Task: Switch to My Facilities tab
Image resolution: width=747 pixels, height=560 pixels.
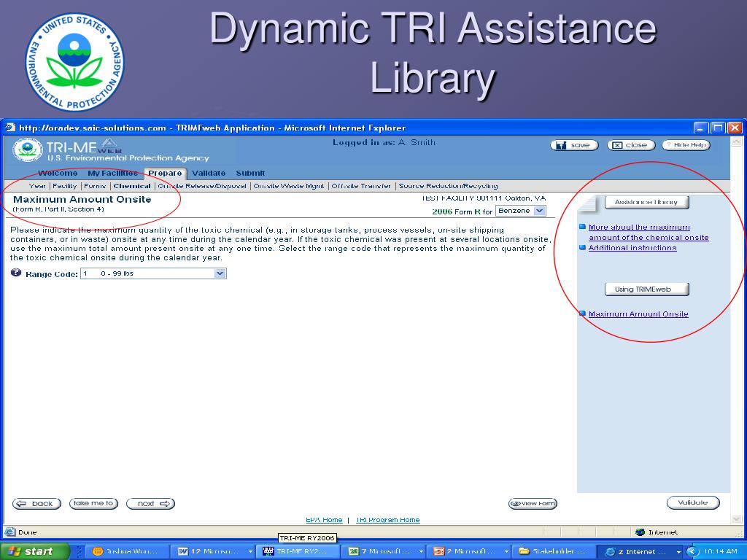Action: pos(112,173)
